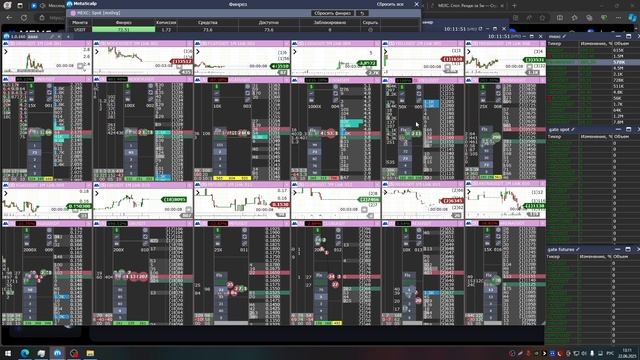Expand arrow on chart with green (1)538 tag
This screenshot has width=640, height=360.
point(198,51)
